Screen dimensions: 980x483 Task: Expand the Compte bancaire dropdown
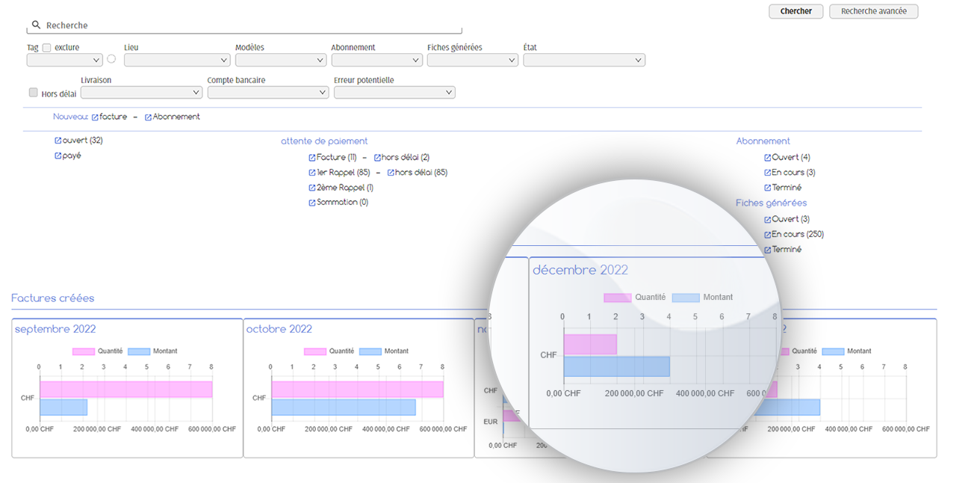(x=267, y=93)
